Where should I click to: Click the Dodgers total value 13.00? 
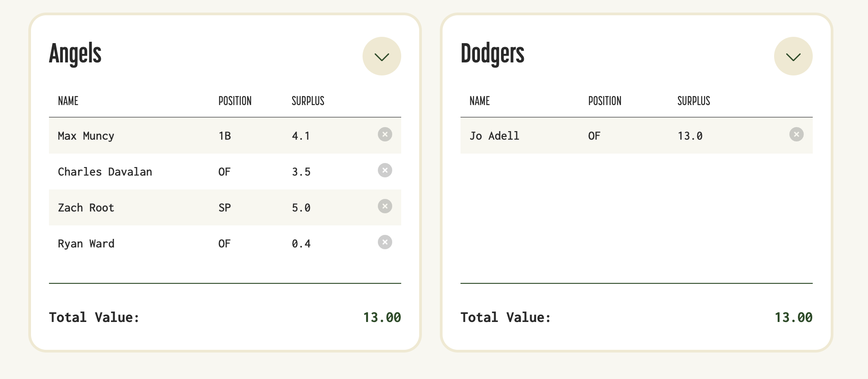(x=793, y=317)
